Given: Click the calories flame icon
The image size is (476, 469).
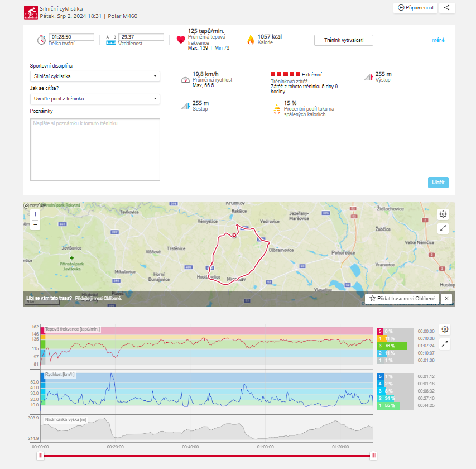Looking at the screenshot, I should click(x=251, y=40).
